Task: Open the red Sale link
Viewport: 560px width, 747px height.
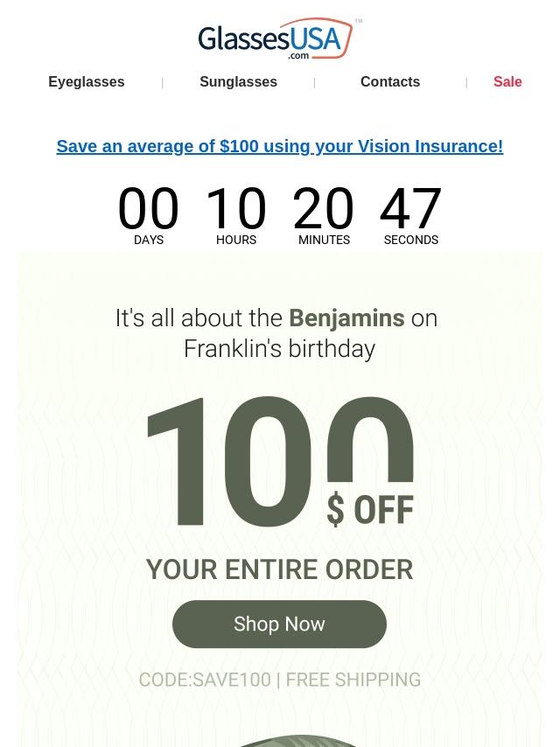Action: click(x=507, y=81)
